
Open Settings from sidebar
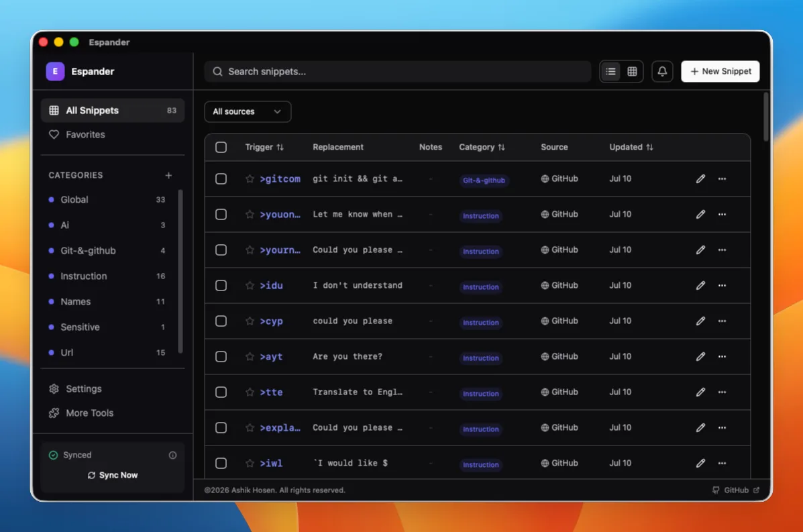113,389
